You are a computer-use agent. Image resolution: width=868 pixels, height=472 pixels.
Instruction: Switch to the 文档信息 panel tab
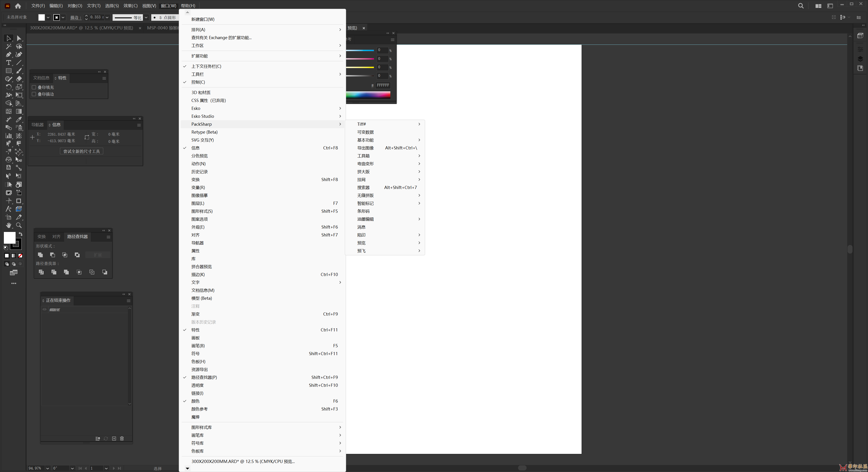point(41,78)
